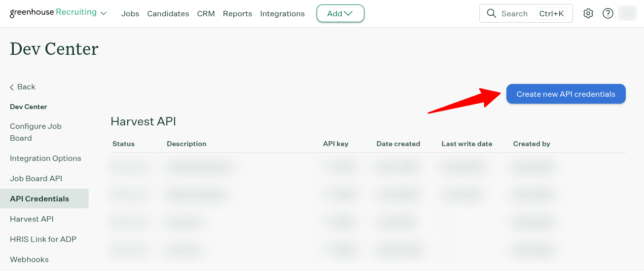Open Job Board API in sidebar
Image resolution: width=644 pixels, height=271 pixels.
click(x=36, y=179)
